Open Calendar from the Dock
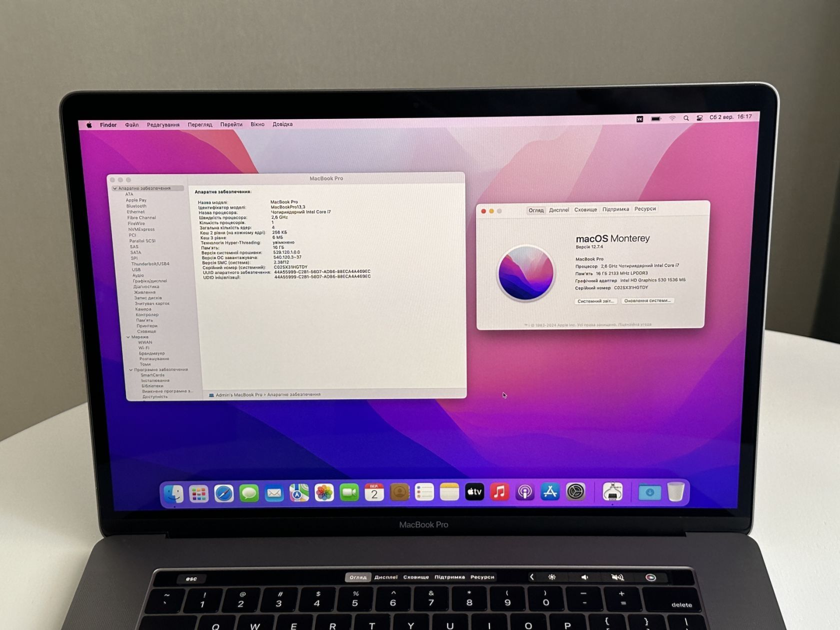The image size is (840, 630). point(374,492)
